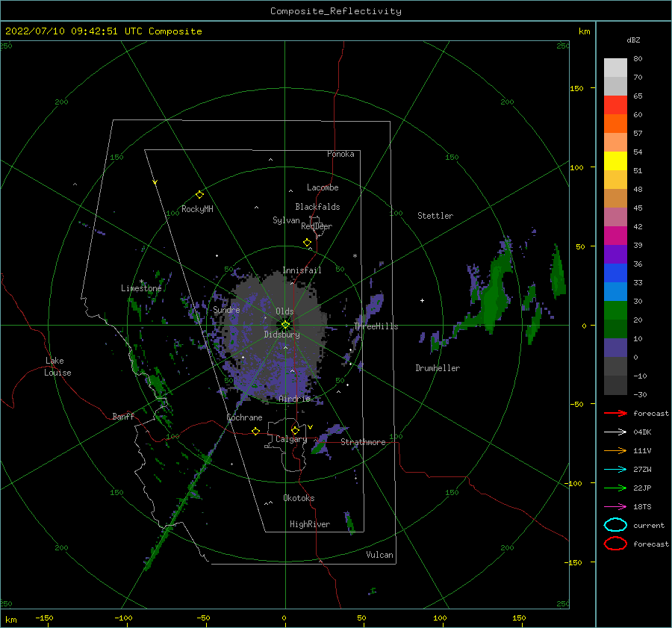Click the Composite_Reflectivity title text
The width and height of the screenshot is (672, 628).
[336, 11]
